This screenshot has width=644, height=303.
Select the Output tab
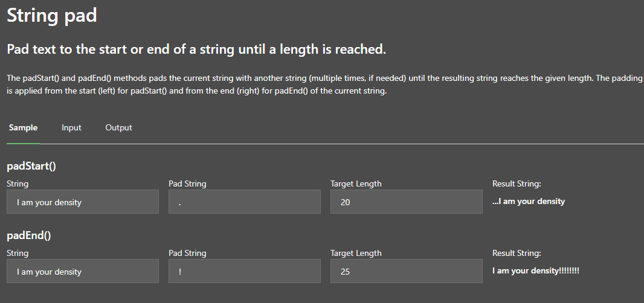click(x=118, y=128)
